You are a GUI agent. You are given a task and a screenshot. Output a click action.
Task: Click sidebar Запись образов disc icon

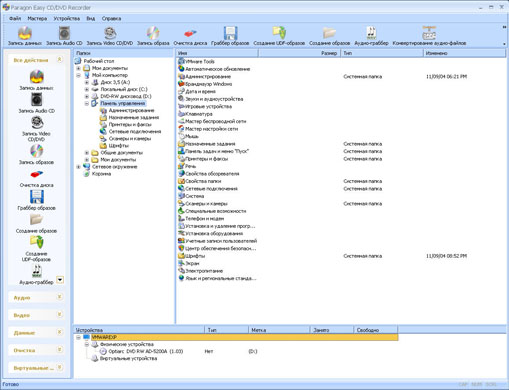point(36,154)
